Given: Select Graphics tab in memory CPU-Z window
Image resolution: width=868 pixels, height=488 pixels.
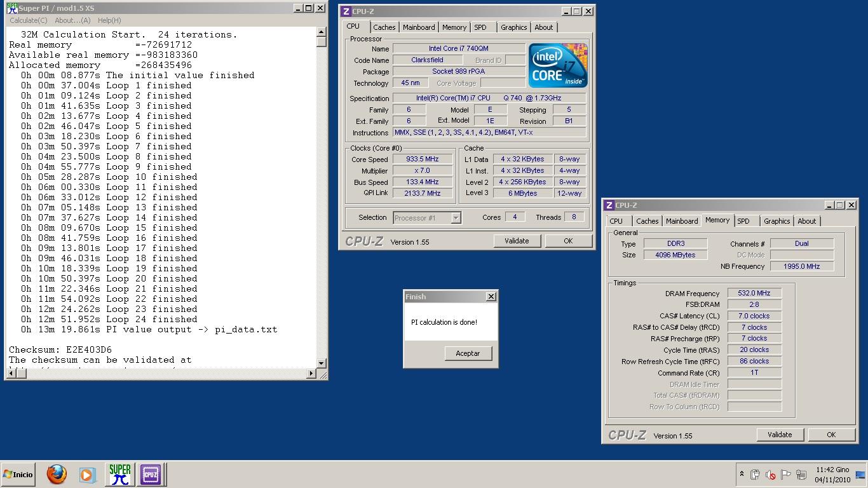Looking at the screenshot, I should [776, 221].
